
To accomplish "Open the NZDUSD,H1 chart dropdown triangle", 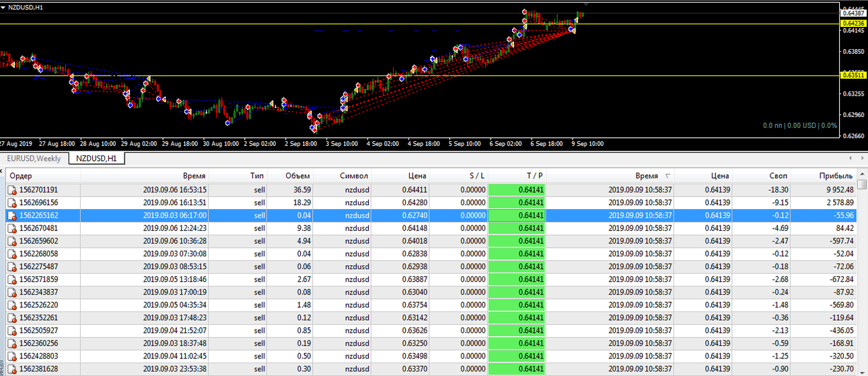I will tap(4, 7).
